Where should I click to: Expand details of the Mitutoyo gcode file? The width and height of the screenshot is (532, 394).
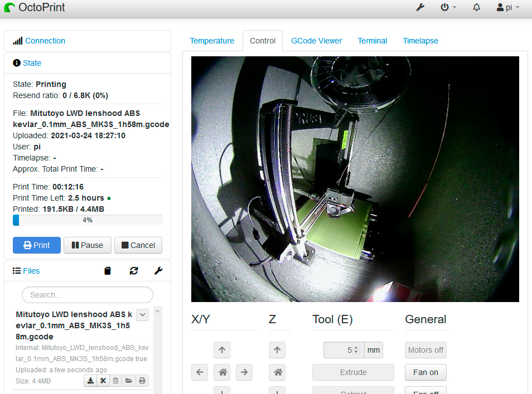143,315
